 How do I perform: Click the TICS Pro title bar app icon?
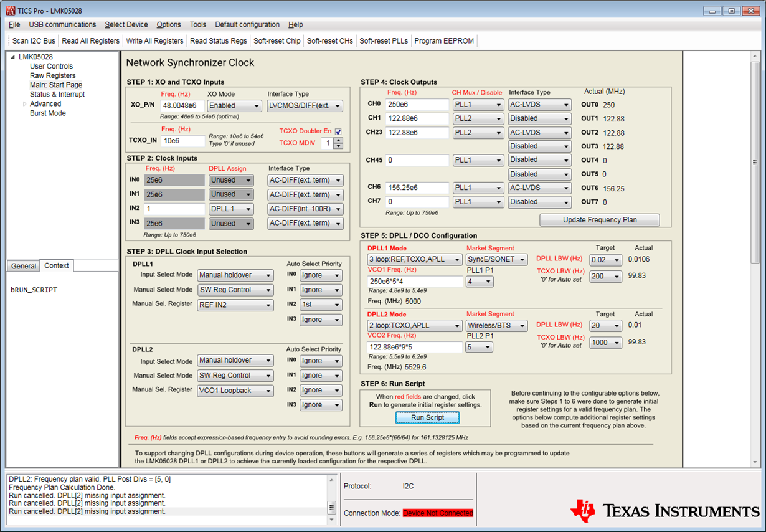coord(10,11)
